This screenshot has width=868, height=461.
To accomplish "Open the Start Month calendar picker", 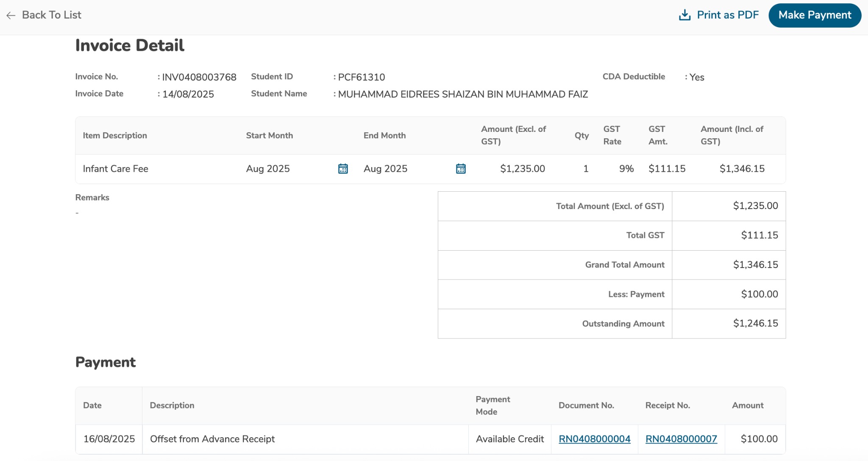I will click(x=343, y=169).
